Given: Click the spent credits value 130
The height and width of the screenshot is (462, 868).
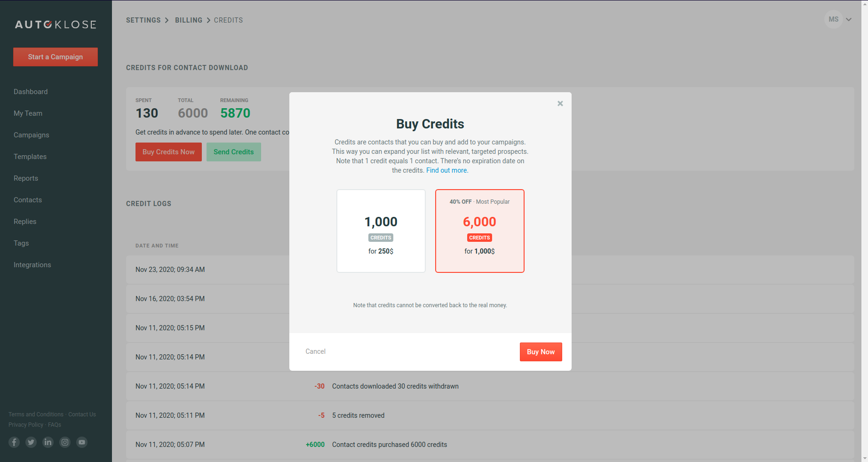Looking at the screenshot, I should [147, 113].
